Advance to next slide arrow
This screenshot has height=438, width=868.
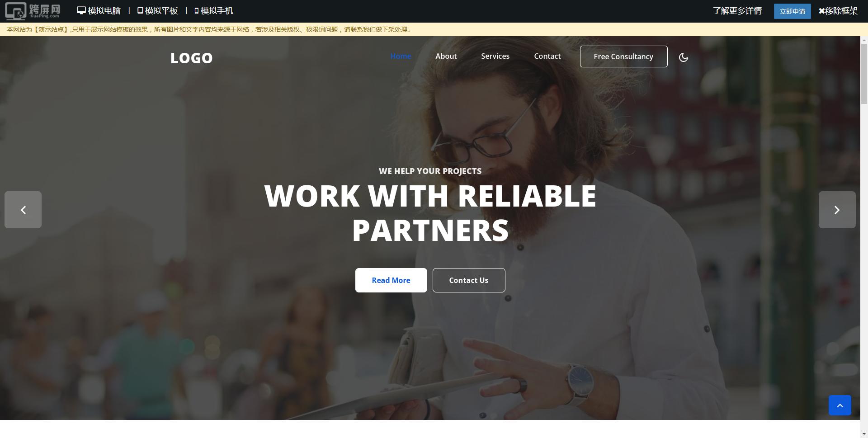tap(837, 210)
